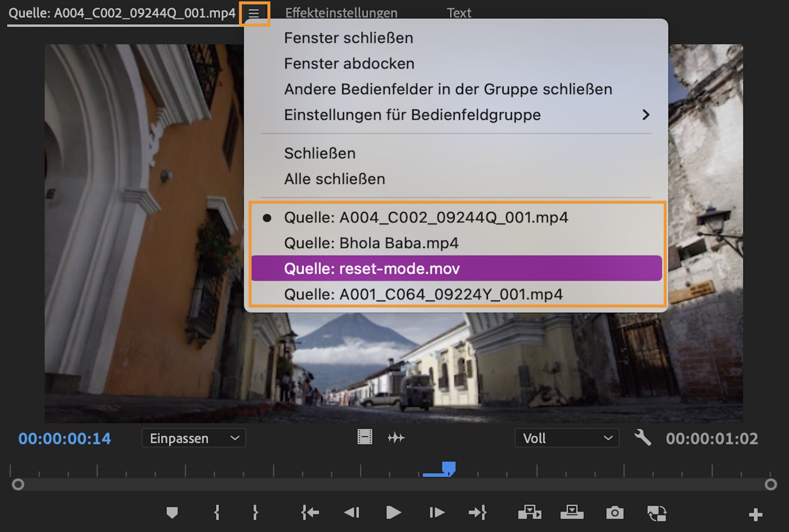Click the Overwrite edit icon
Viewport: 789px width, 532px height.
(x=573, y=512)
